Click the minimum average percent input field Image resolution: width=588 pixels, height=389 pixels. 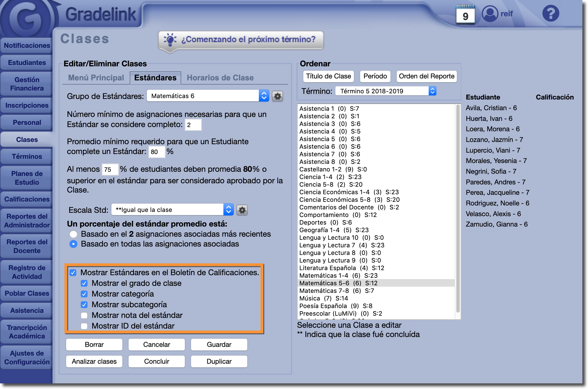[156, 152]
